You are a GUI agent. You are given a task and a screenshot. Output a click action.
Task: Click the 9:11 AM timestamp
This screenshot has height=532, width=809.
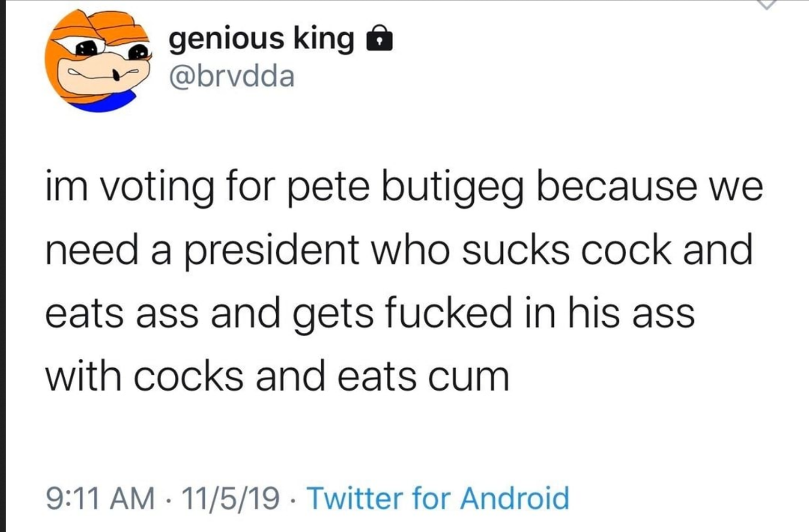coord(100,498)
